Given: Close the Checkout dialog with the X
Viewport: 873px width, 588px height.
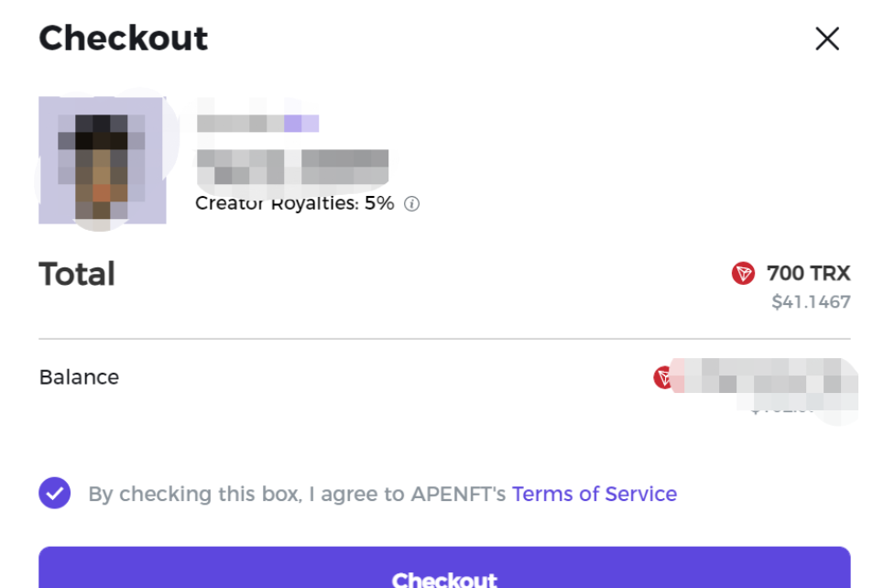Looking at the screenshot, I should [827, 39].
